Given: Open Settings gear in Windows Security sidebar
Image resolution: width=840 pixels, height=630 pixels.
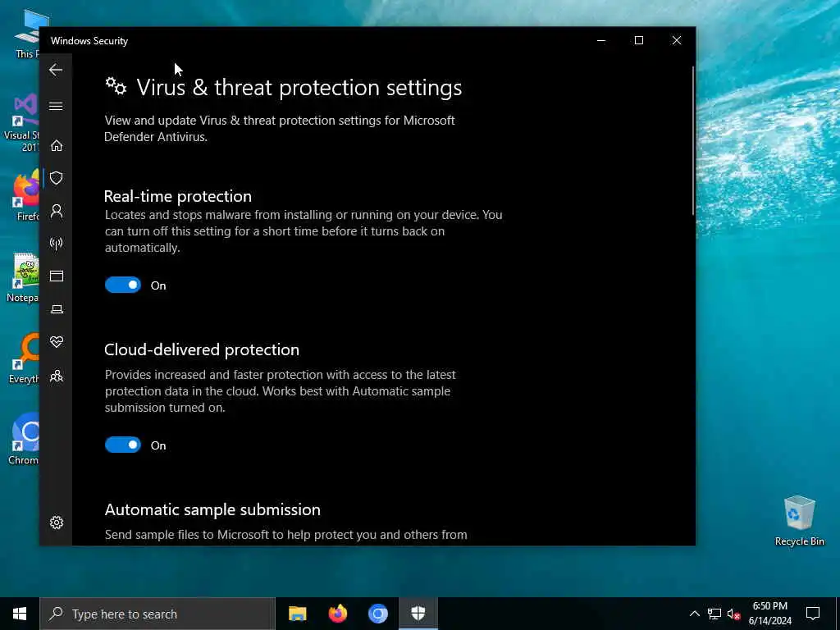Looking at the screenshot, I should 57,523.
